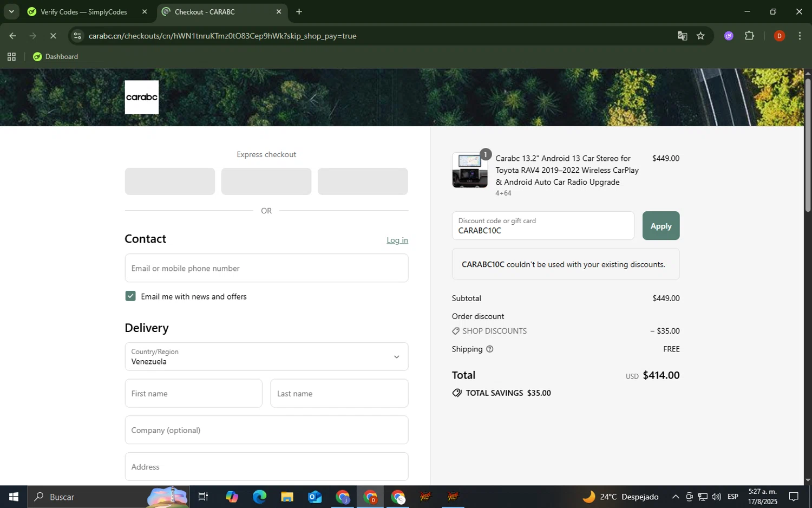Click the first express checkout button
The image size is (812, 508).
tap(169, 181)
